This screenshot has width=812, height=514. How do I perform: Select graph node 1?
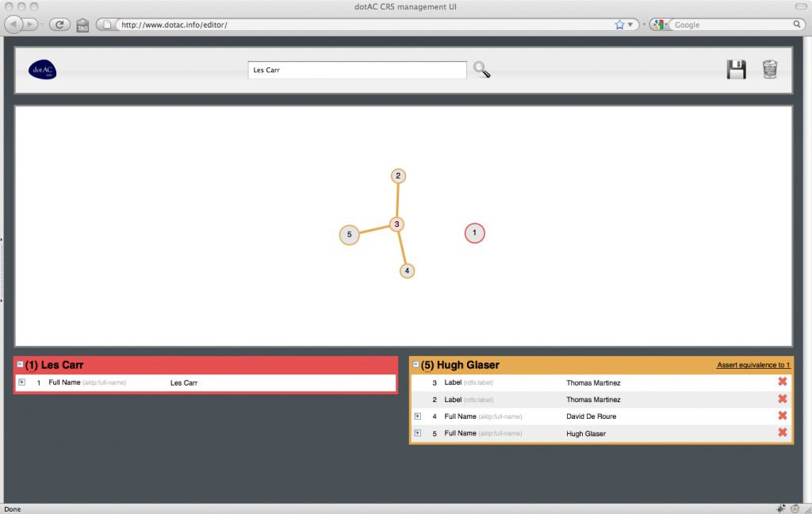(x=474, y=233)
